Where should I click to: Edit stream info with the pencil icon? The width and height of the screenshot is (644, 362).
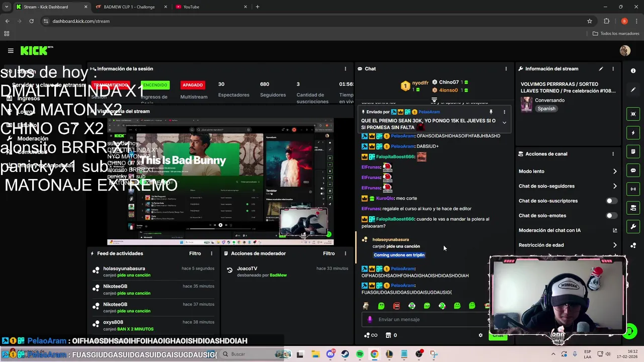tap(601, 69)
